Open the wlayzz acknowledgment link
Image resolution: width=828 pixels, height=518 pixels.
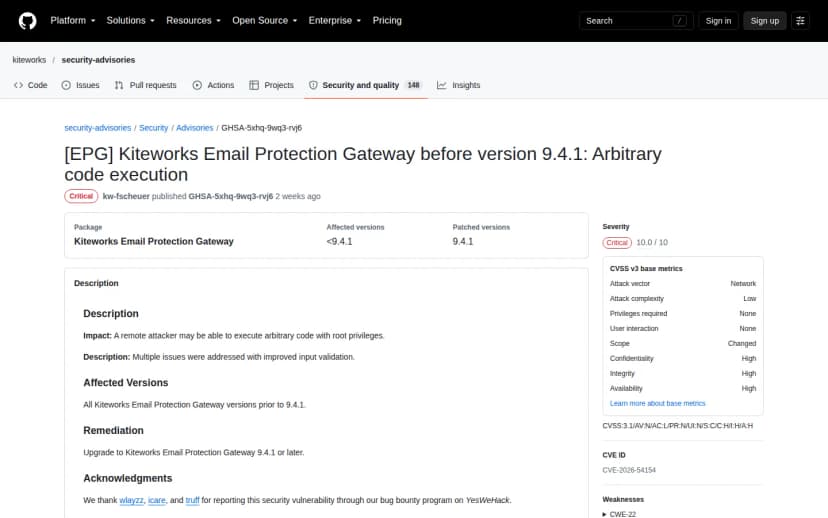(131, 500)
